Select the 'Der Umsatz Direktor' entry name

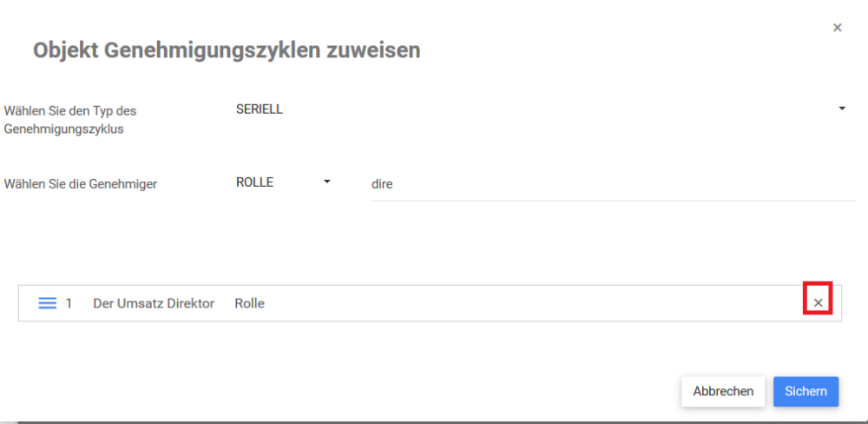154,303
